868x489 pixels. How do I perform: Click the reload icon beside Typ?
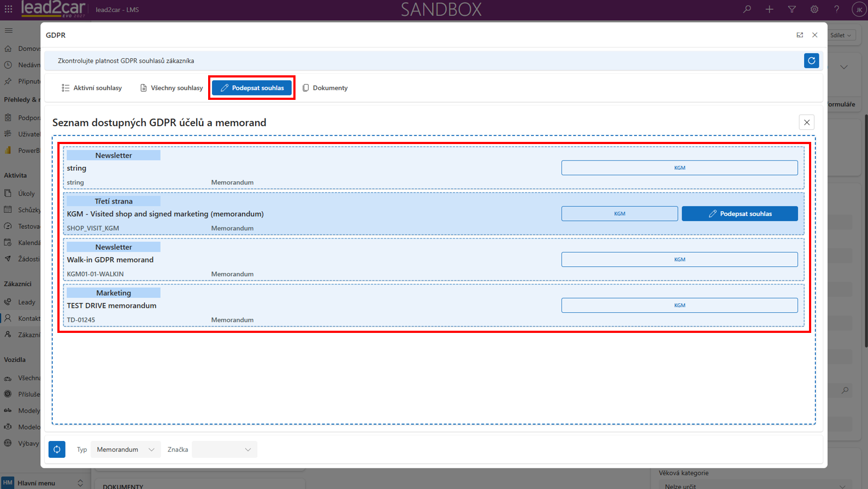pos(57,449)
